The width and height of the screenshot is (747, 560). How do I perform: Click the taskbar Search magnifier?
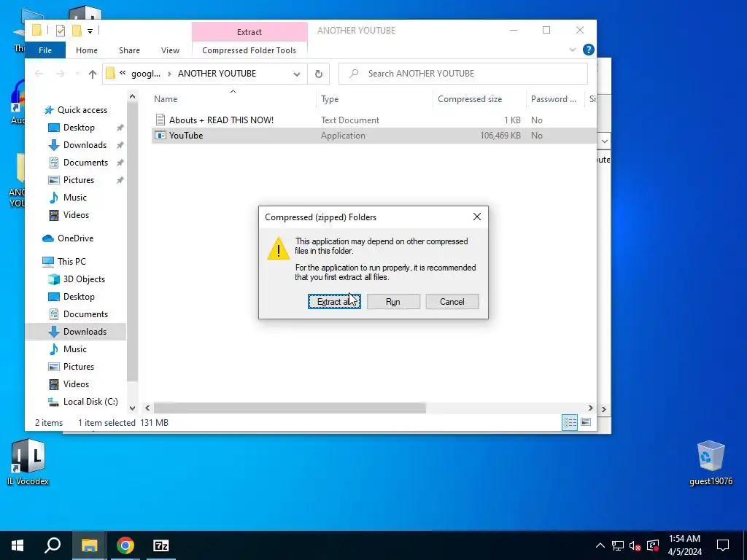point(53,545)
